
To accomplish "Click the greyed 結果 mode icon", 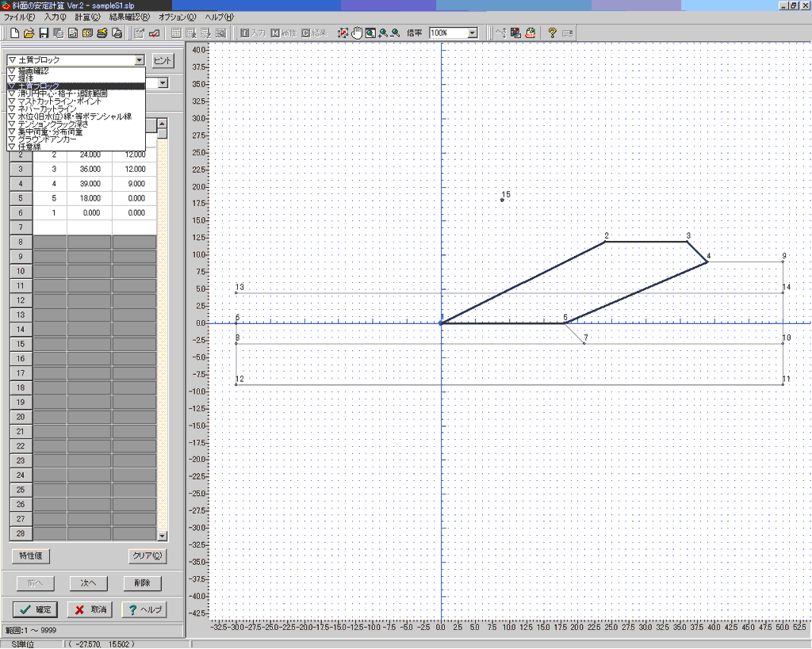I will [x=314, y=33].
